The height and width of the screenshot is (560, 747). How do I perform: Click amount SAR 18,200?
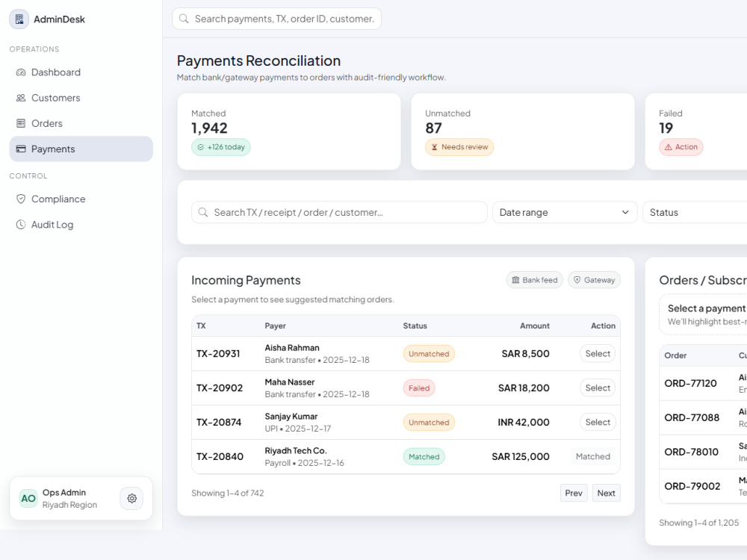pos(524,388)
